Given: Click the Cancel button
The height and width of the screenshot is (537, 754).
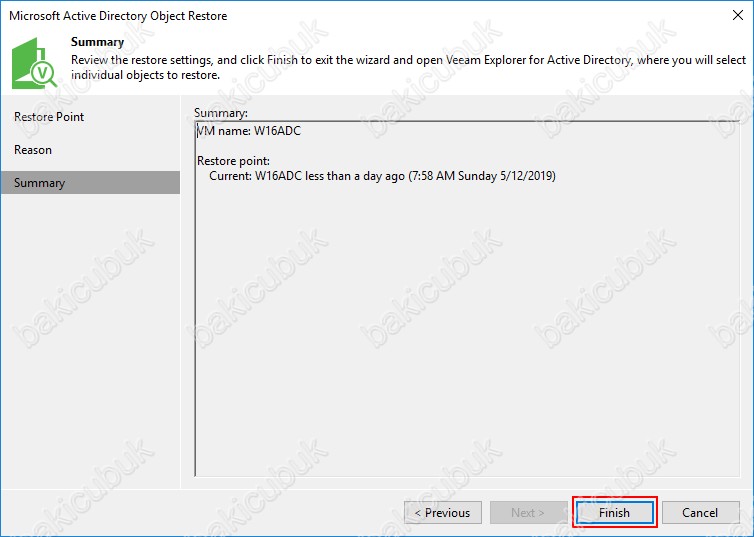Looking at the screenshot, I should pos(700,512).
